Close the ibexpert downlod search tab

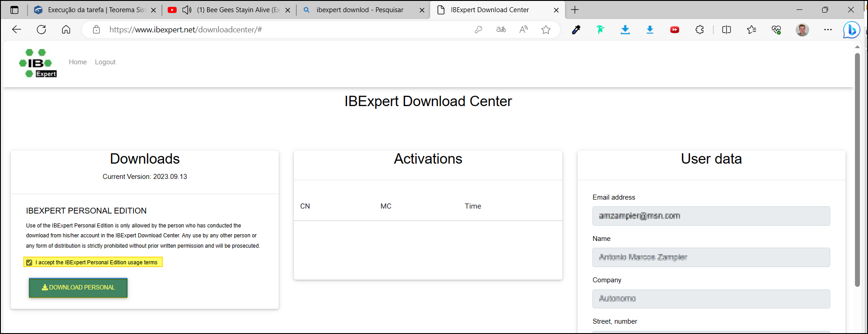(422, 10)
